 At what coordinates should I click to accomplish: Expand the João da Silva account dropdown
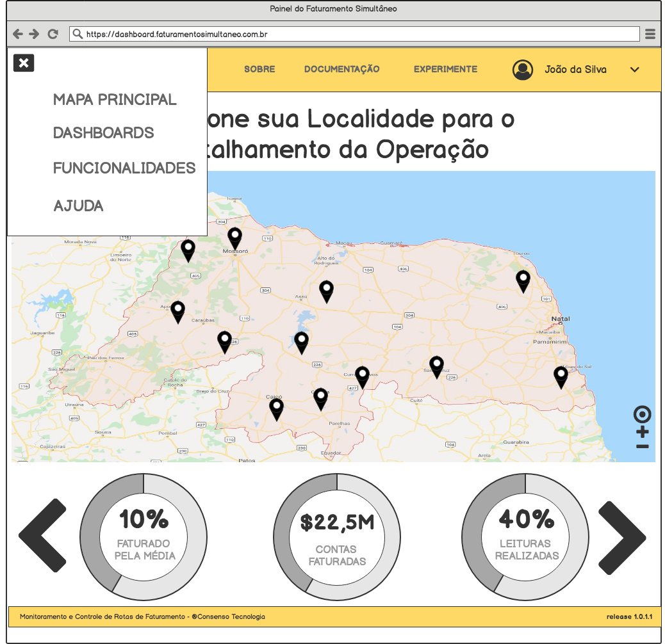pos(634,70)
